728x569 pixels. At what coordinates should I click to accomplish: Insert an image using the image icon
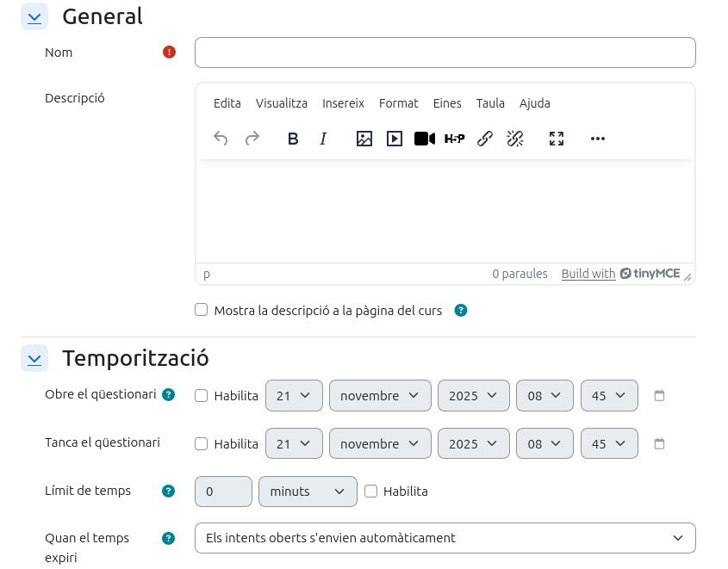[364, 139]
